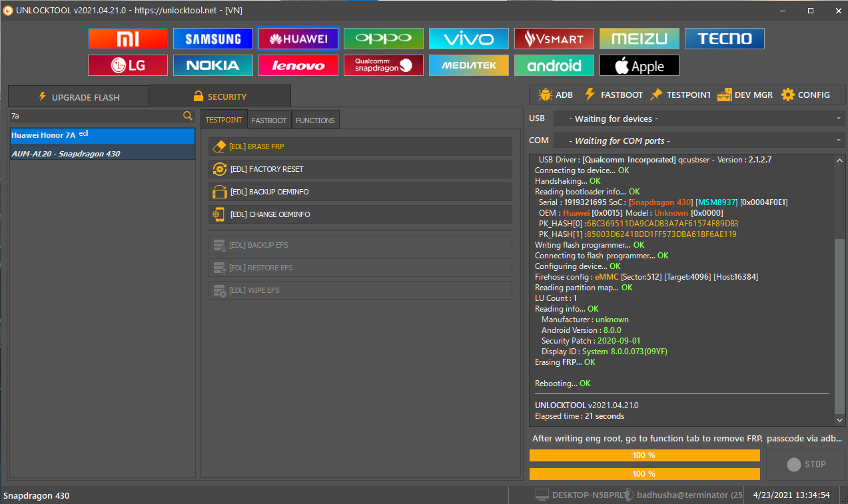The width and height of the screenshot is (848, 504).
Task: Click the log scrollbar down arrow
Action: [x=839, y=421]
